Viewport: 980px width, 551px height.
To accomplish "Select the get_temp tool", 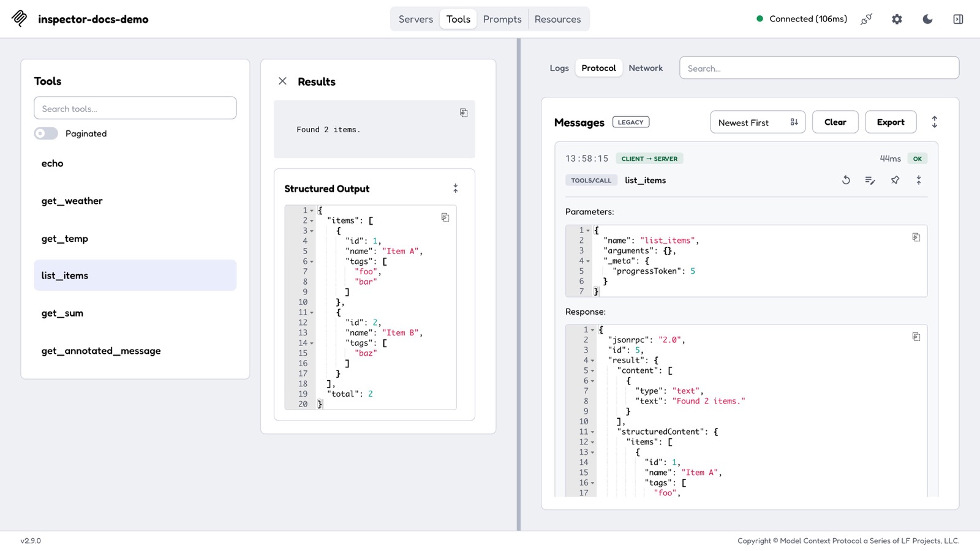I will pyautogui.click(x=135, y=239).
